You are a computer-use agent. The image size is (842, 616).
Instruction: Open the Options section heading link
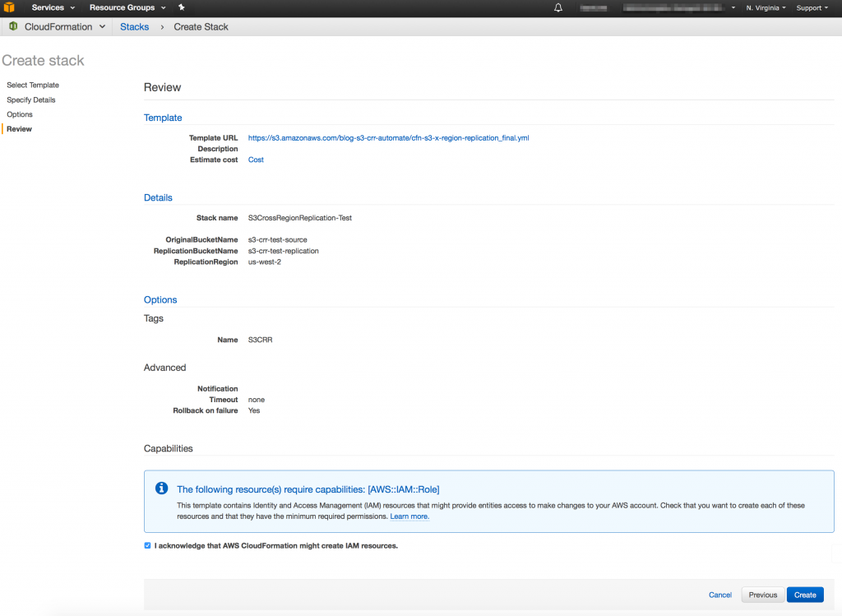160,299
